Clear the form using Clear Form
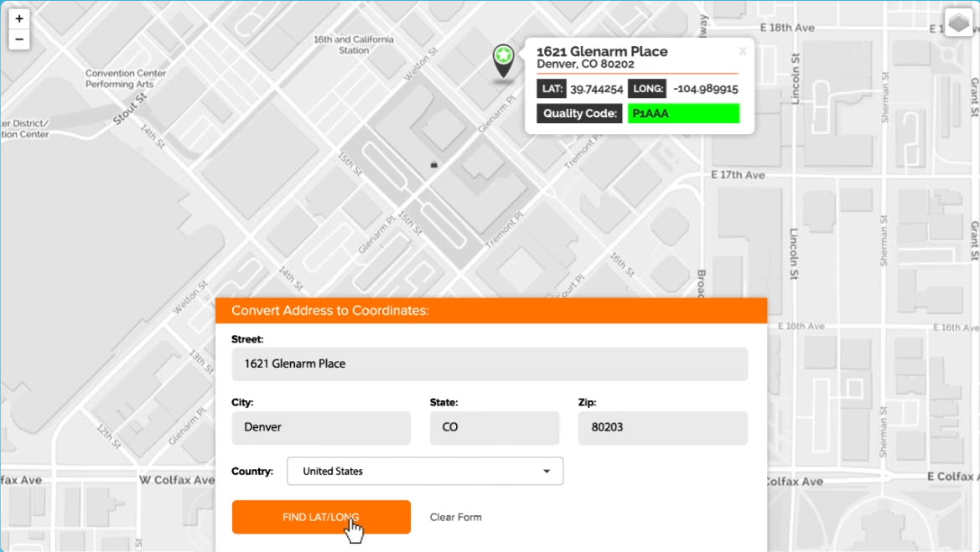The height and width of the screenshot is (552, 980). point(455,517)
